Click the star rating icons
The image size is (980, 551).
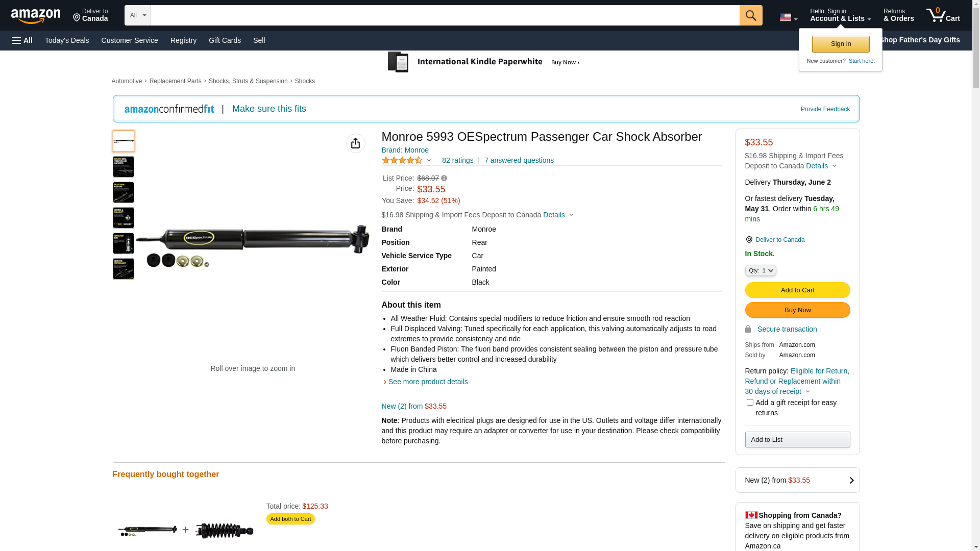click(402, 160)
